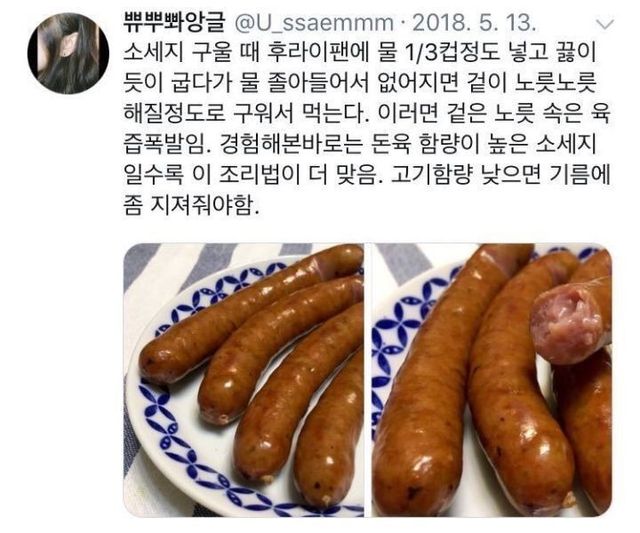Viewport: 640px width, 533px height.
Task: Open the tweet permalink dated 2018. 5. 13.
Action: pos(473,23)
